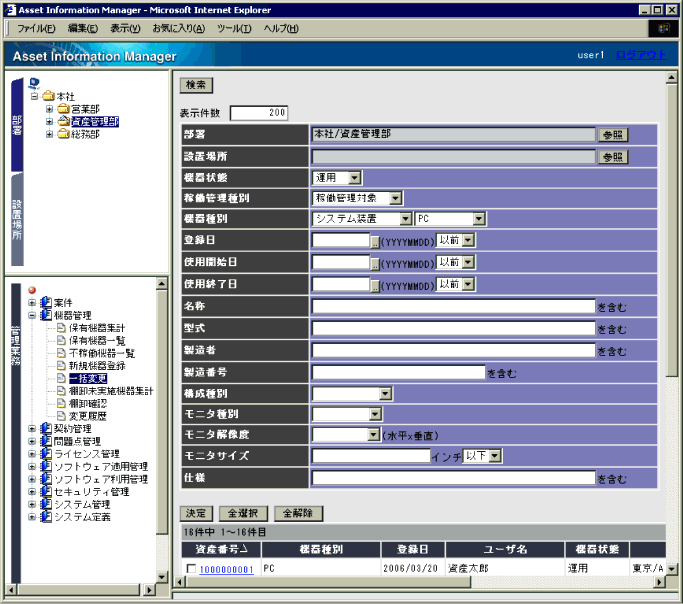This screenshot has width=683, height=604.
Task: Open the 稼働管理種別 dropdown
Action: tap(396, 198)
